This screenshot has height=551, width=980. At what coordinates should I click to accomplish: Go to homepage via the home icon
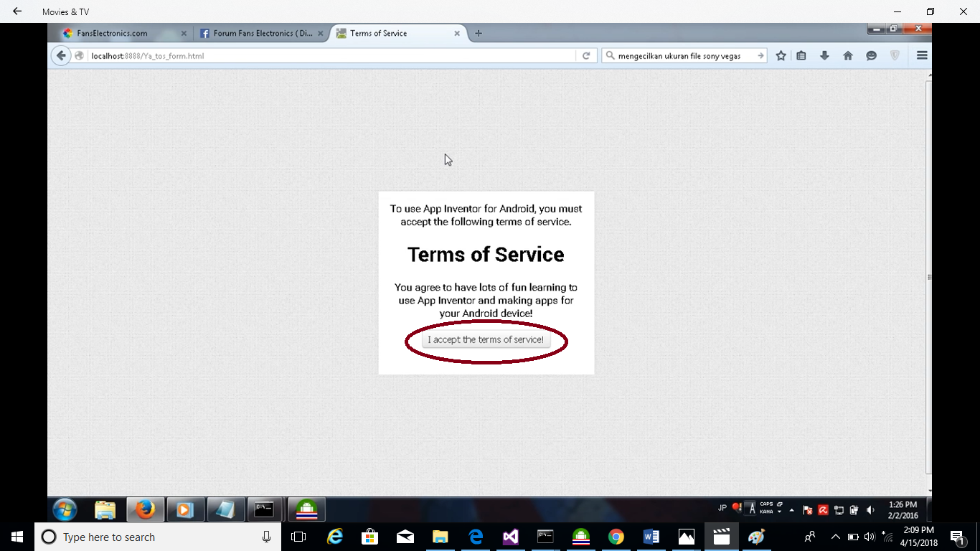click(x=847, y=55)
